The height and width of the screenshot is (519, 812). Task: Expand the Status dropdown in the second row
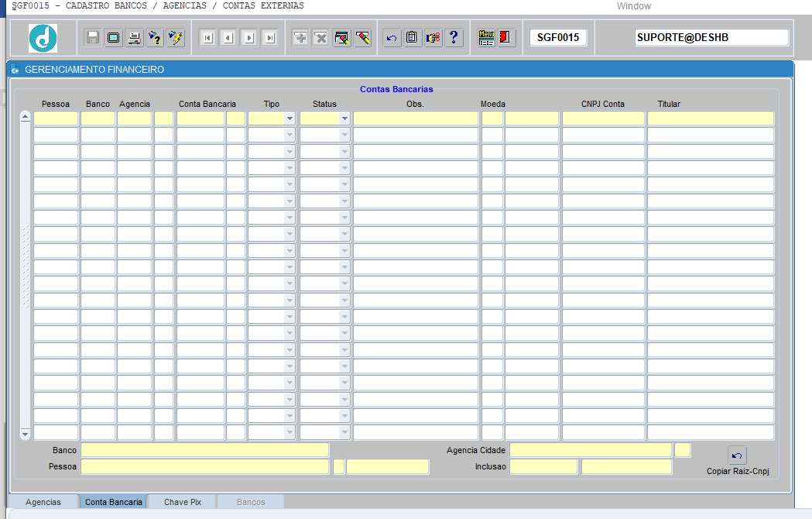(344, 136)
